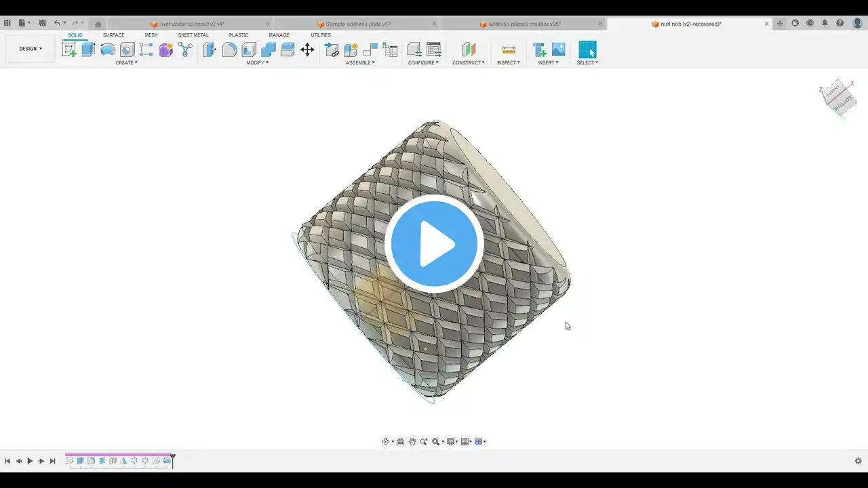Switch to the Sheet Metal ribbon tab
868x488 pixels.
pos(193,35)
